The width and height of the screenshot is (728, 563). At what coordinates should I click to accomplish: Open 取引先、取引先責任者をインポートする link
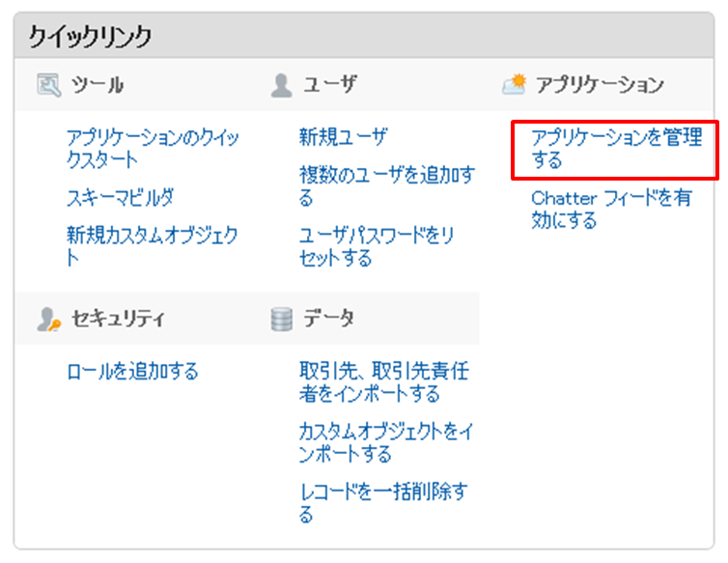pyautogui.click(x=384, y=382)
